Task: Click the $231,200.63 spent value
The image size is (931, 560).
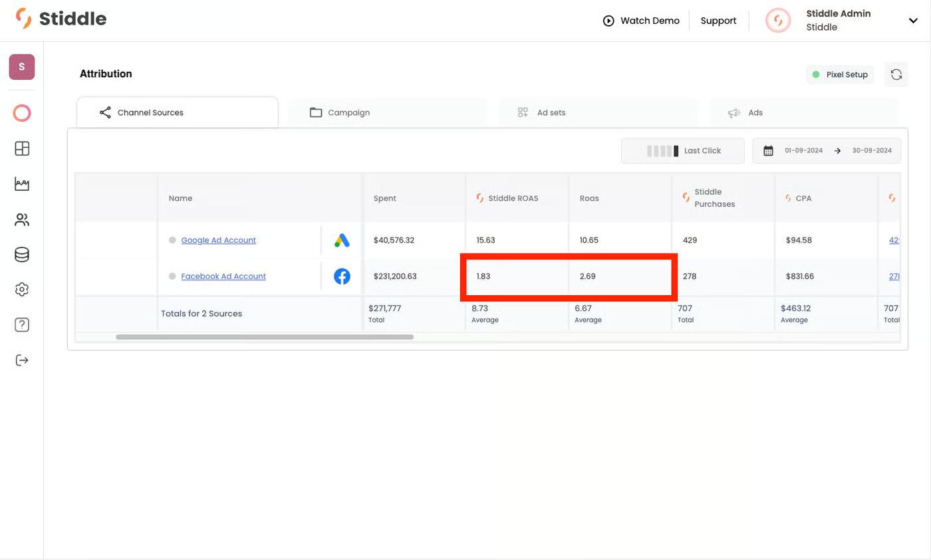Action: (395, 276)
